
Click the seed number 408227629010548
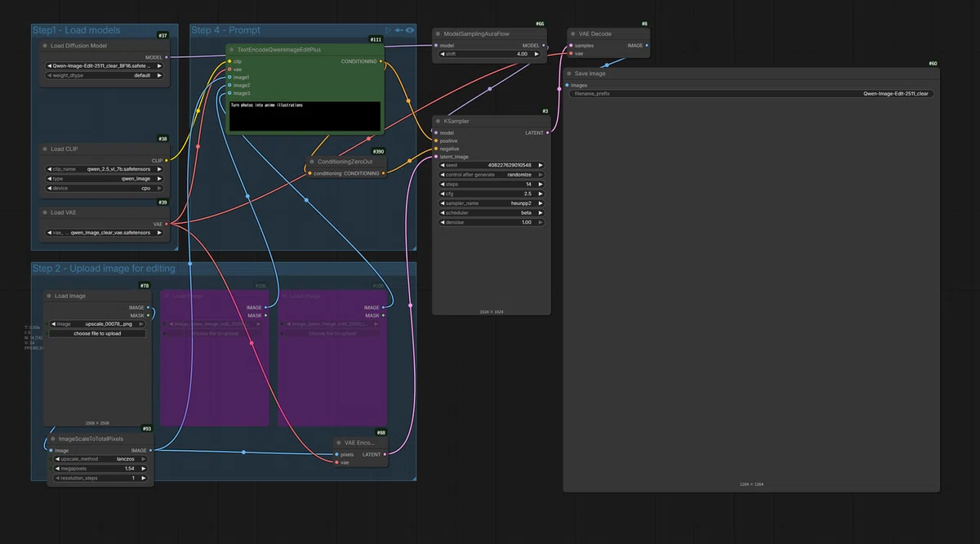tap(510, 165)
